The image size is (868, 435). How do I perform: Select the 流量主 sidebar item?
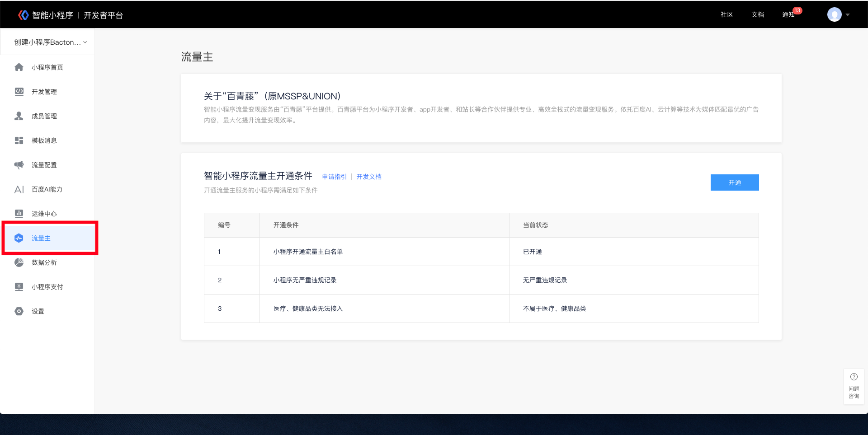pos(47,238)
